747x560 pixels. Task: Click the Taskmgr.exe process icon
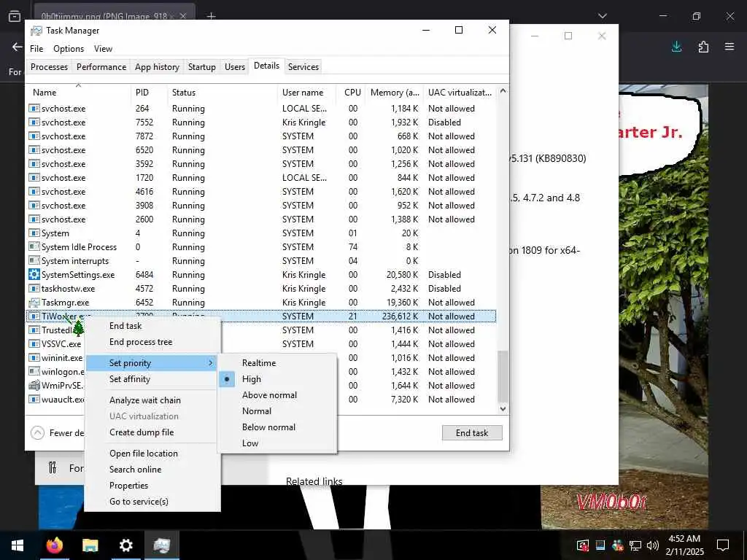tap(34, 303)
